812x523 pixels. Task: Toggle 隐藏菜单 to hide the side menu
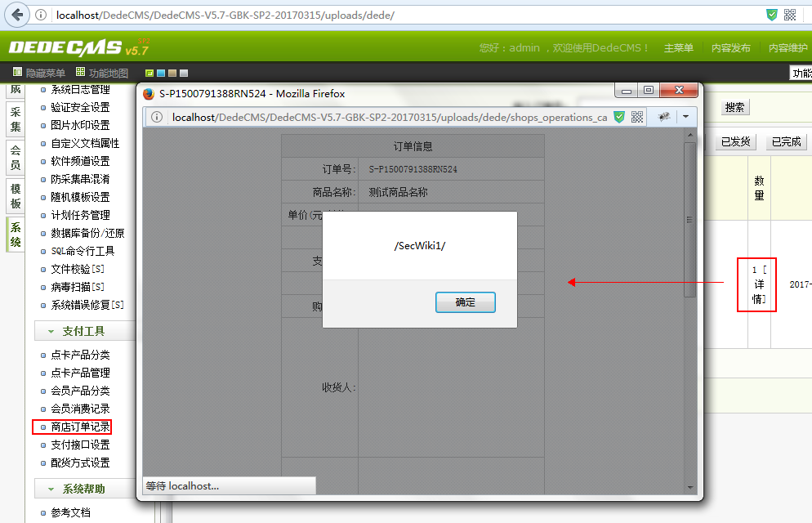coord(39,73)
